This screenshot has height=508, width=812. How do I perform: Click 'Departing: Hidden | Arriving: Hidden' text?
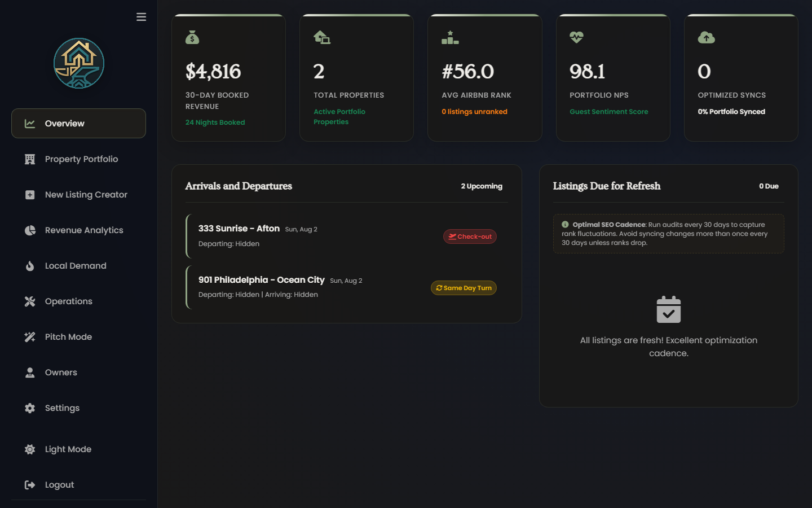[x=258, y=295]
